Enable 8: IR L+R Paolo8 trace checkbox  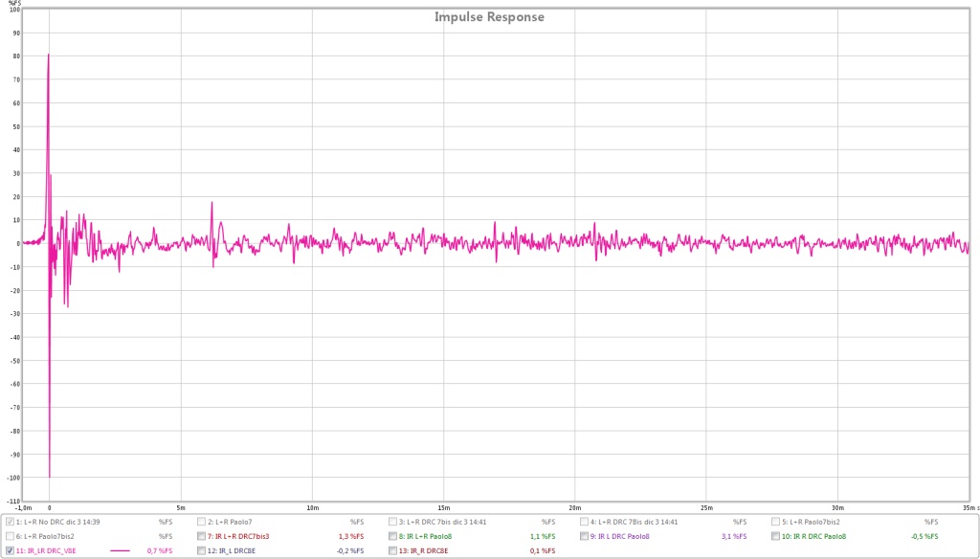point(392,536)
